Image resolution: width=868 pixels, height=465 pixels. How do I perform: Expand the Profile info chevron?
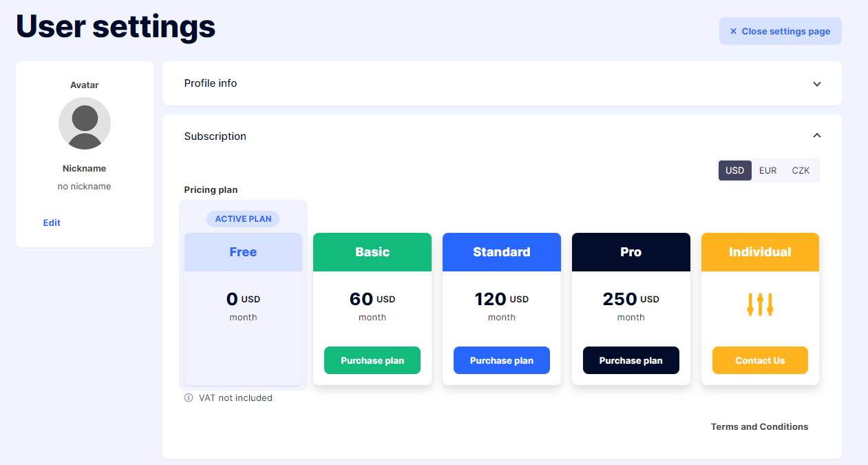817,84
